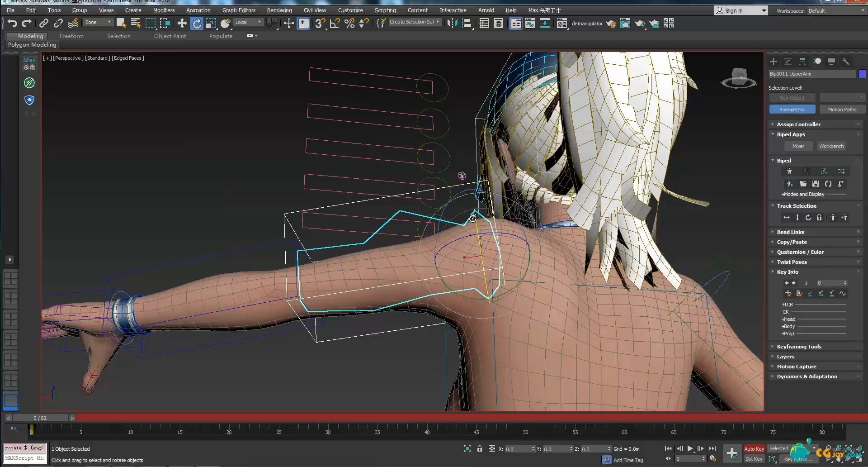Switch to the Utilities wrench panel tab

click(x=846, y=62)
